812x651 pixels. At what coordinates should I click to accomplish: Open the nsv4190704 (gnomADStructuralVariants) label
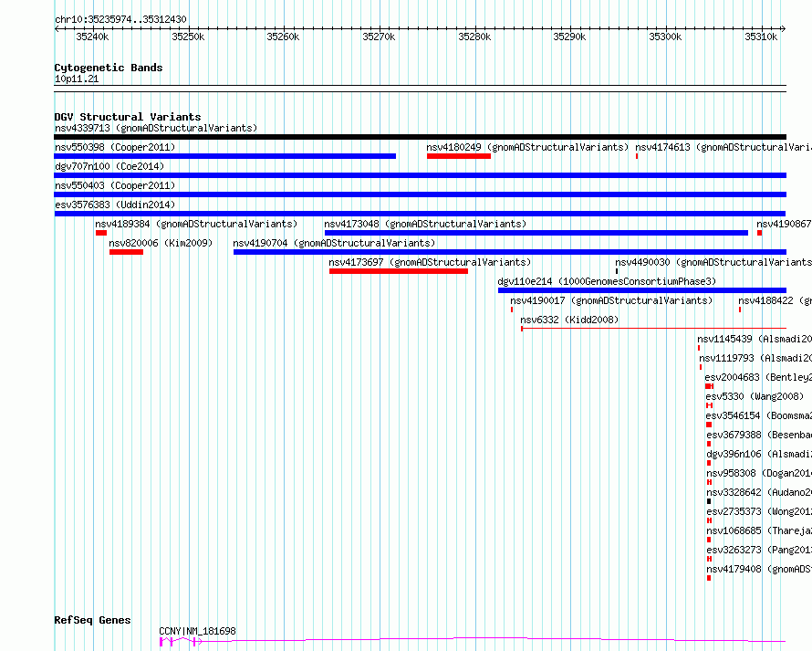pyautogui.click(x=334, y=243)
